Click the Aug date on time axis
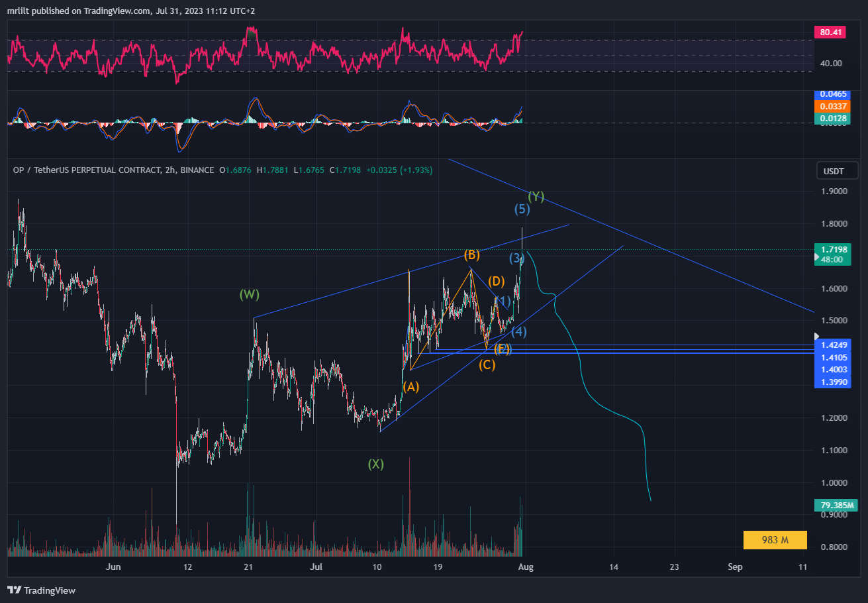This screenshot has height=603, width=868. point(525,567)
